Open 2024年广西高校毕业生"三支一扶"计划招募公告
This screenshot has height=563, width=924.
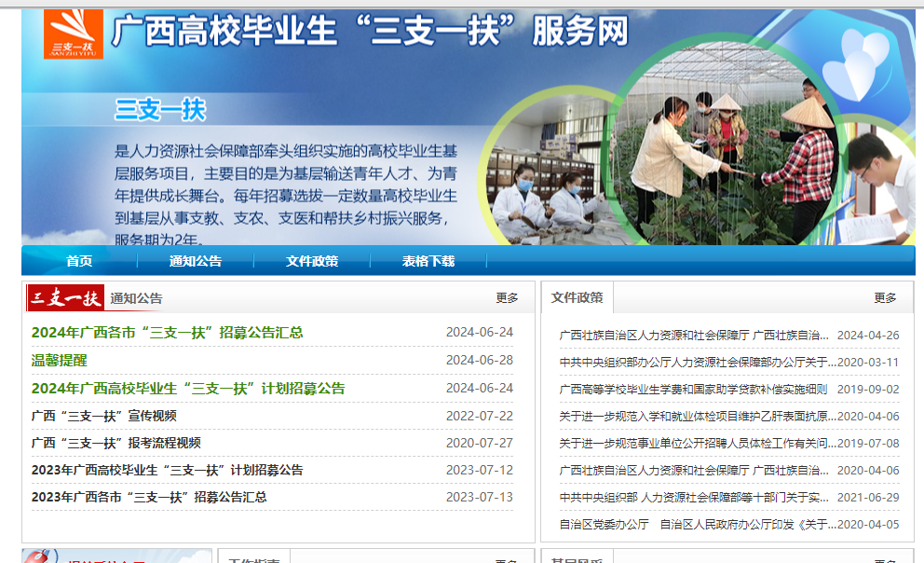point(188,389)
